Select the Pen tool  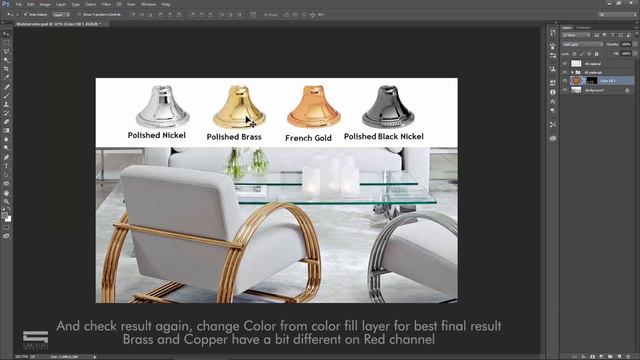[x=6, y=157]
